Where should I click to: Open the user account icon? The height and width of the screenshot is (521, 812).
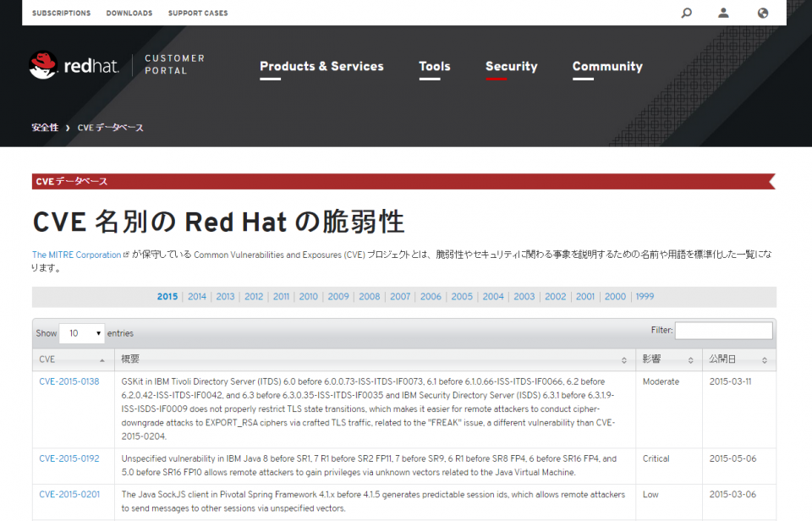(x=723, y=13)
